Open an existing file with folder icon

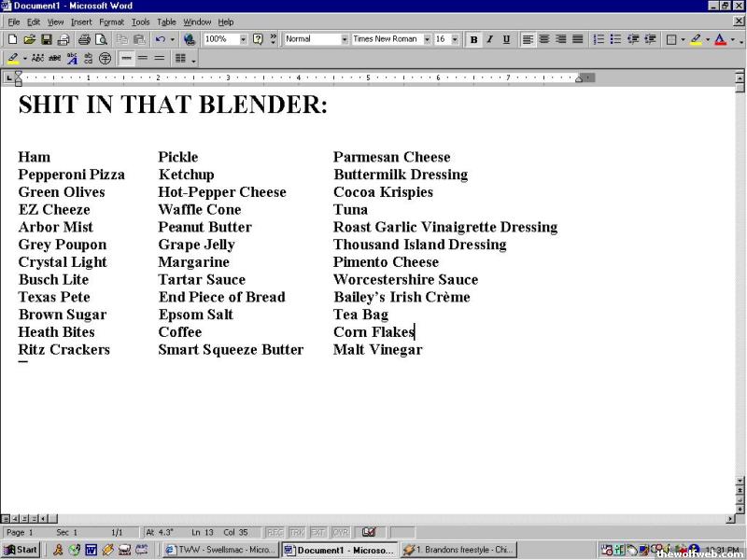(x=30, y=39)
